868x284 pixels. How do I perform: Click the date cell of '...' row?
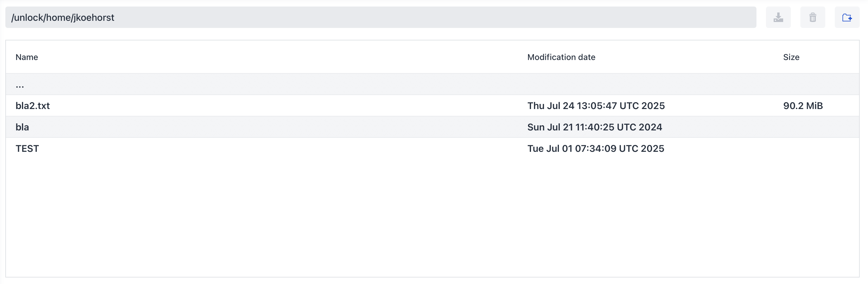(595, 84)
